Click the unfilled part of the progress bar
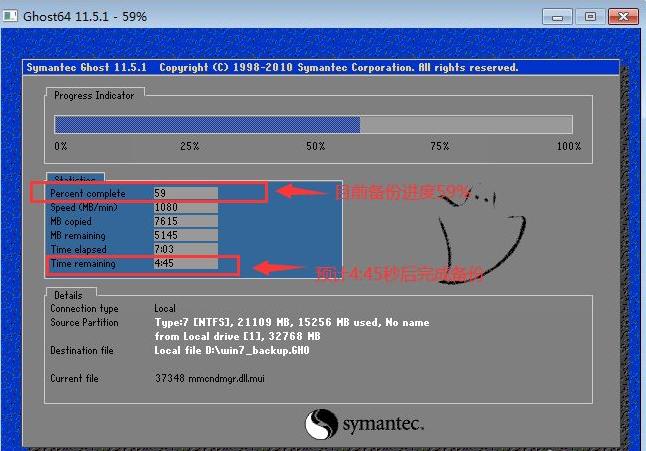This screenshot has width=646, height=451. [x=466, y=124]
